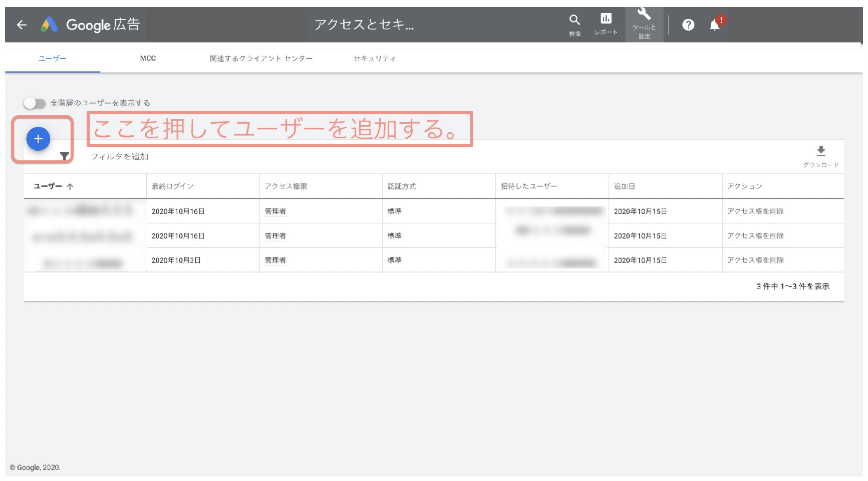The height and width of the screenshot is (481, 868).
Task: Click the filter funnel icon
Action: click(x=65, y=156)
